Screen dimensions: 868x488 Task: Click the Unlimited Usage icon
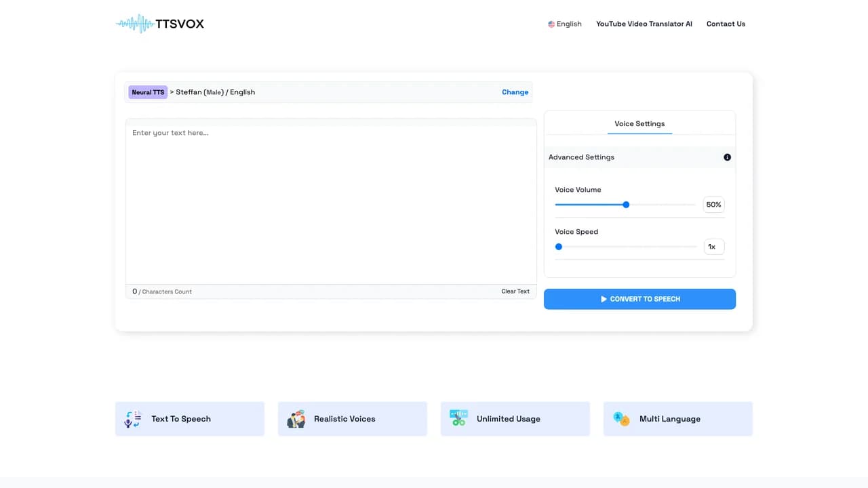458,419
